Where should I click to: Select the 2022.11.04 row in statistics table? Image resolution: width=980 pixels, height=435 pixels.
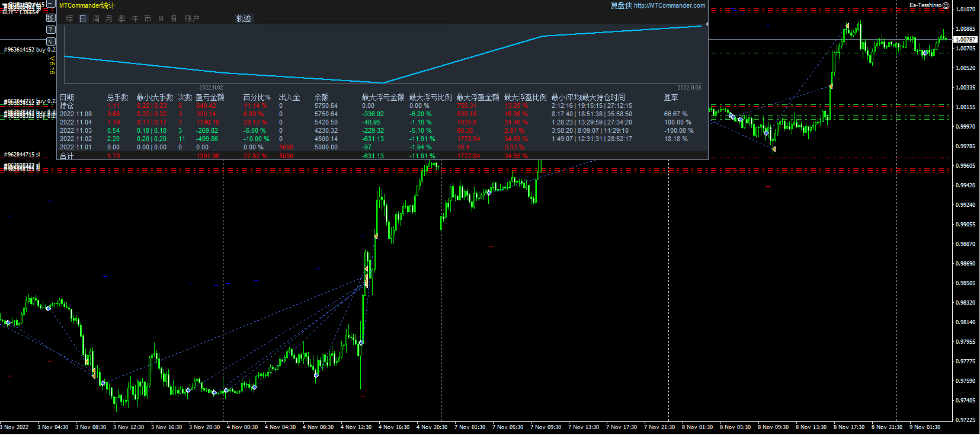pos(76,122)
